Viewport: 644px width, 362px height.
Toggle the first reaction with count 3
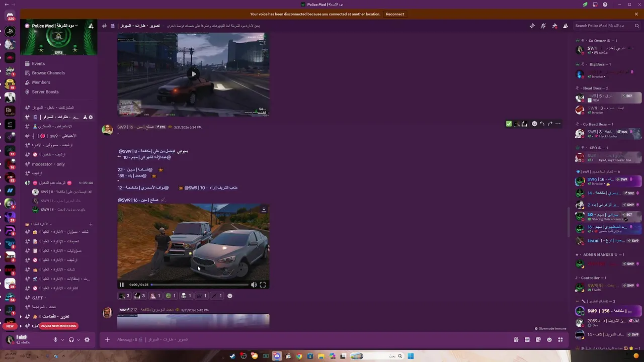(x=124, y=296)
